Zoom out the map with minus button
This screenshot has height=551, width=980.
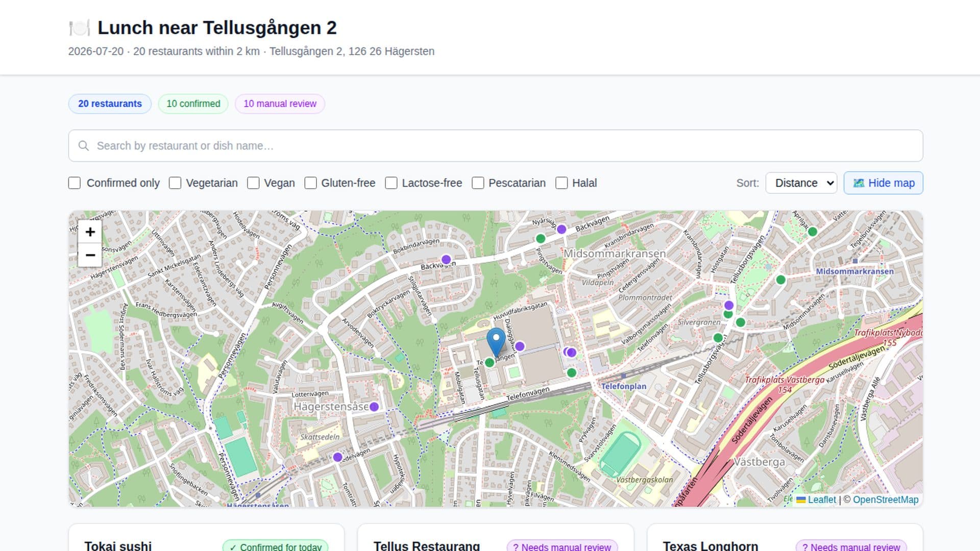[90, 255]
